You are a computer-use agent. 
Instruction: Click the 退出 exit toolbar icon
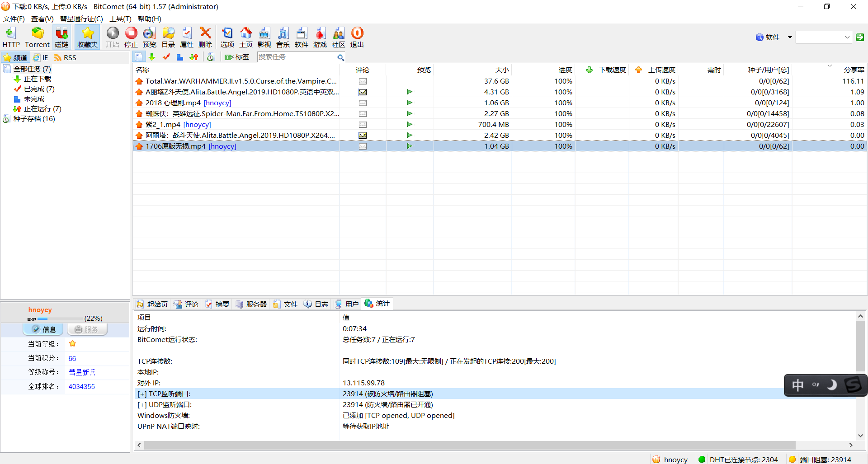click(x=357, y=37)
